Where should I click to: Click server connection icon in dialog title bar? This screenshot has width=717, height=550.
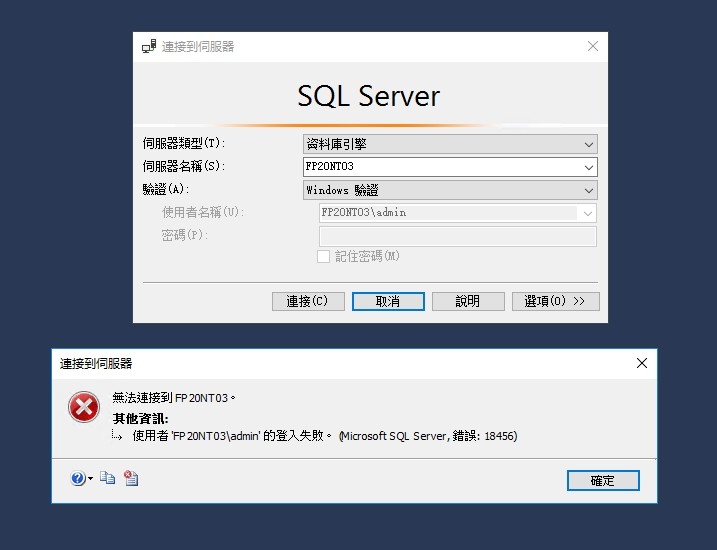pos(149,46)
